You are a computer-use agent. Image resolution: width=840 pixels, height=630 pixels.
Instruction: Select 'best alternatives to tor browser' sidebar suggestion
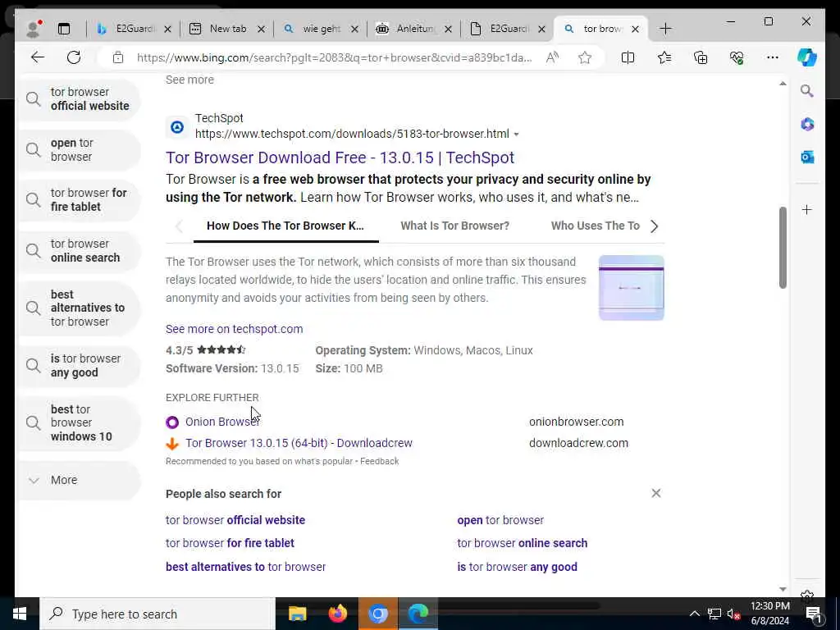pos(80,308)
